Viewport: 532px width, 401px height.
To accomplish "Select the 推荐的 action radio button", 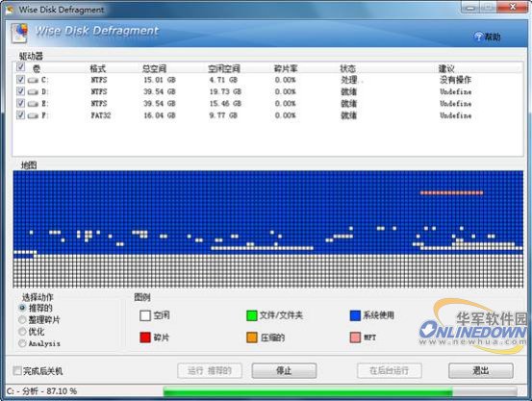I will pyautogui.click(x=22, y=308).
